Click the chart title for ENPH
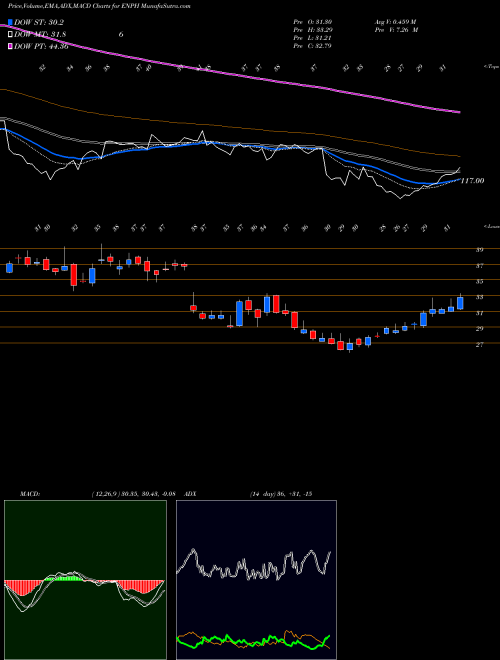The height and width of the screenshot is (660, 500). (99, 7)
